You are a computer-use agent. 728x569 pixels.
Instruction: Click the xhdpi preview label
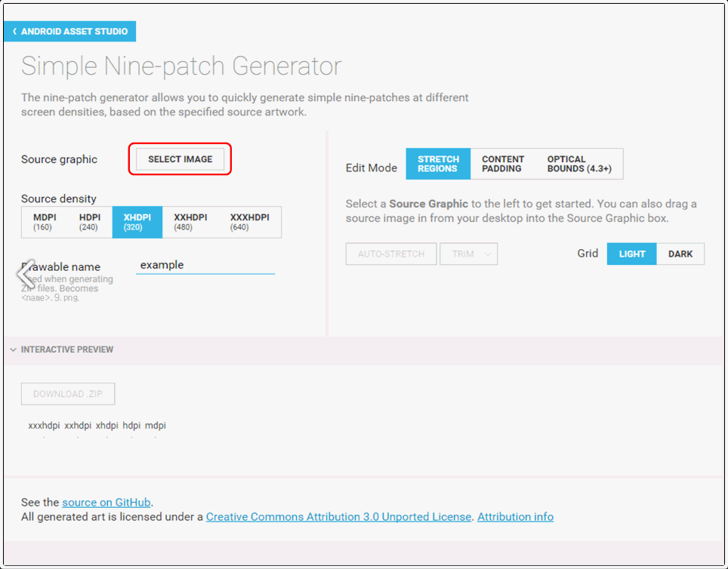click(x=106, y=426)
